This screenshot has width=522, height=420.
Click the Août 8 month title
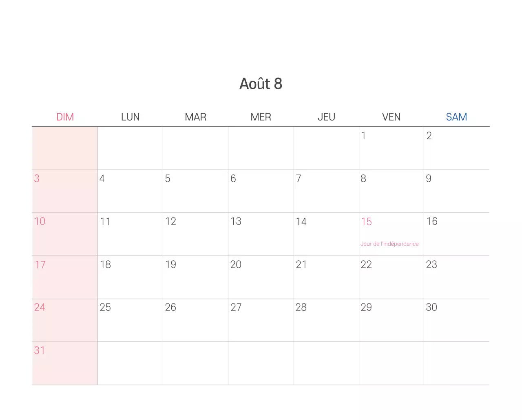(261, 84)
